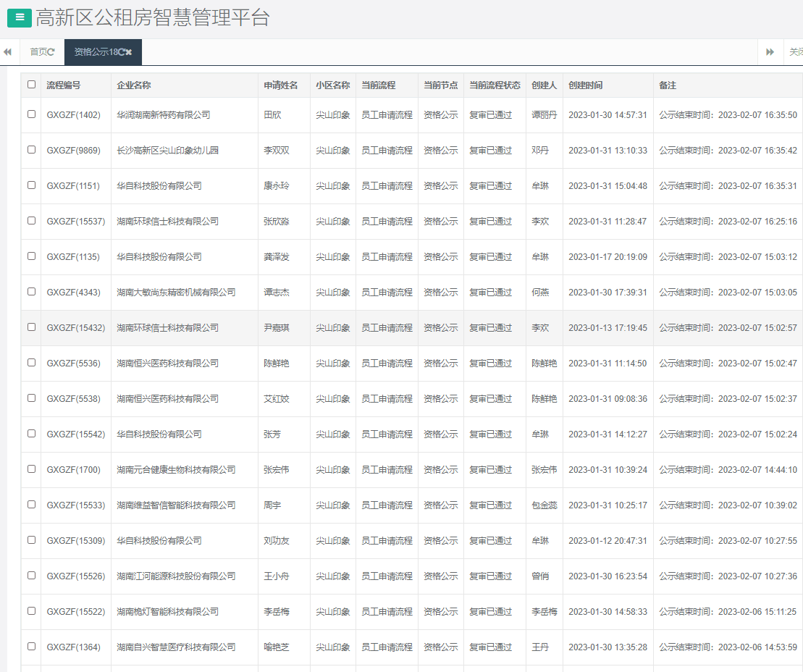Click the 创建时间 column header

click(x=585, y=85)
